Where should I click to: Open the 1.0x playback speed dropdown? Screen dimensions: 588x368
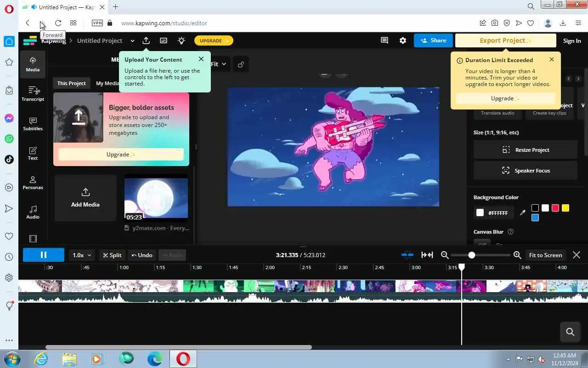point(82,255)
